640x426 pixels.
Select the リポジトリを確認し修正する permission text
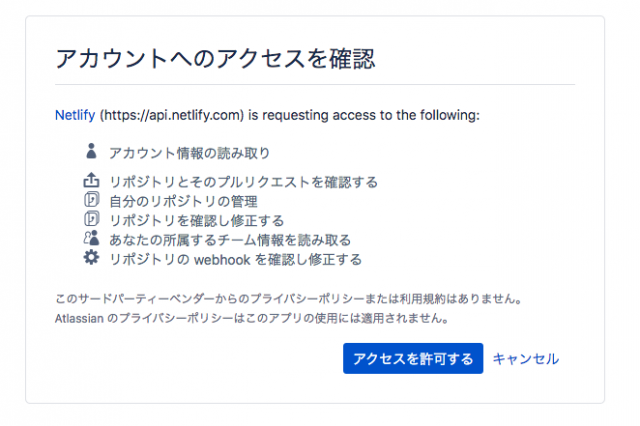[197, 221]
